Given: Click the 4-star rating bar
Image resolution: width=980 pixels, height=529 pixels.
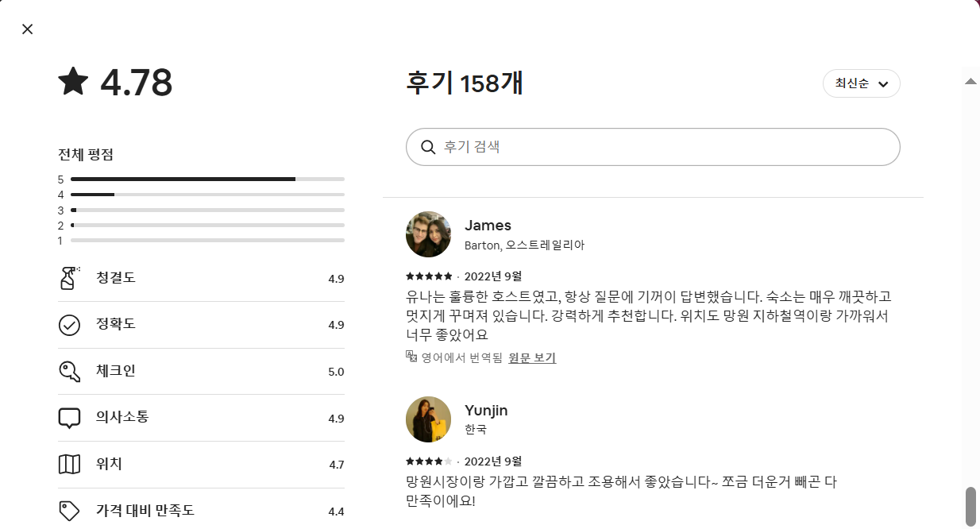Looking at the screenshot, I should 207,195.
